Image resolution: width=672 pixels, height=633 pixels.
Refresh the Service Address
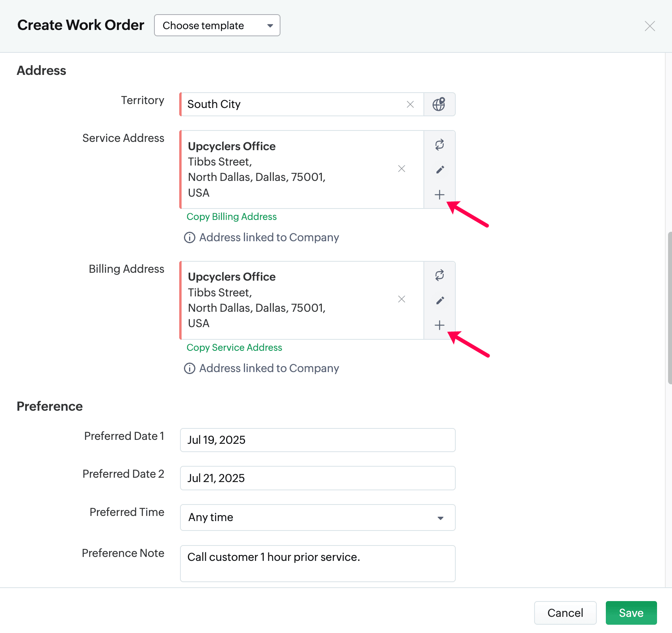(440, 145)
